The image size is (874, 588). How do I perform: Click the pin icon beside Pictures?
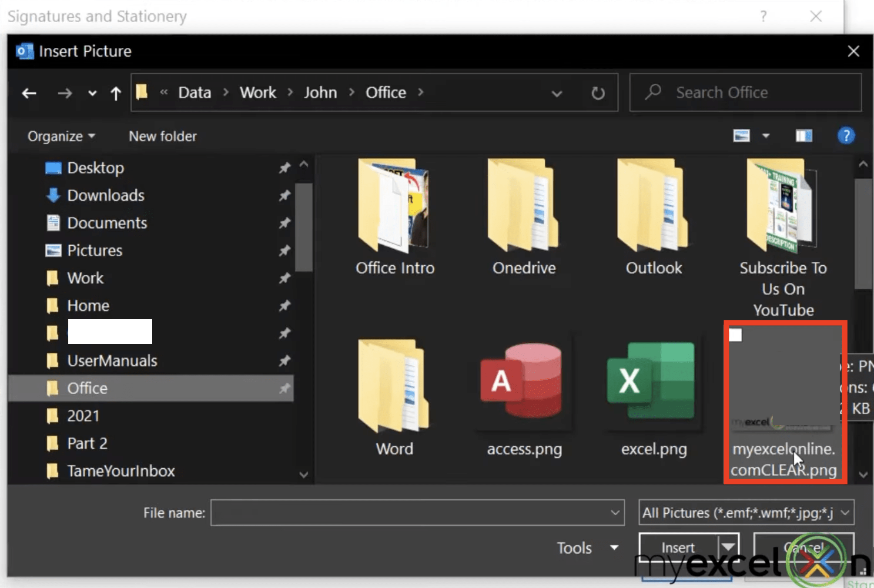point(285,250)
